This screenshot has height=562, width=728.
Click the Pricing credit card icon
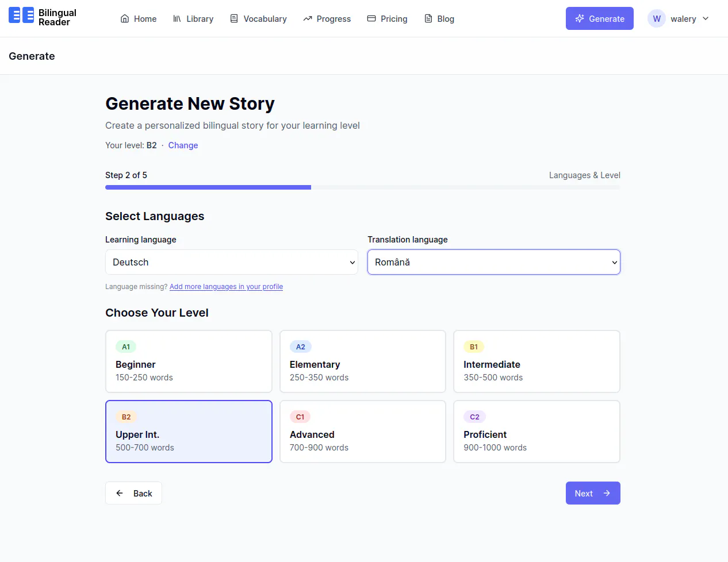pos(371,18)
